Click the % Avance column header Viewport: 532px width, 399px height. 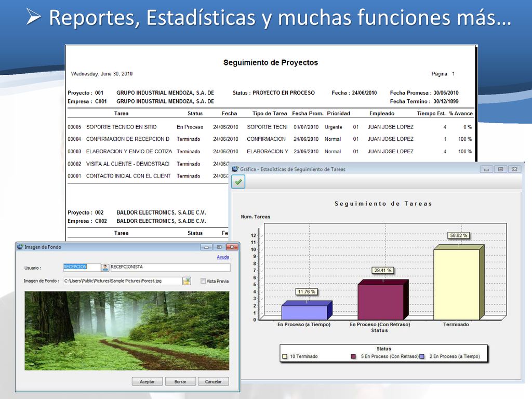coord(461,113)
